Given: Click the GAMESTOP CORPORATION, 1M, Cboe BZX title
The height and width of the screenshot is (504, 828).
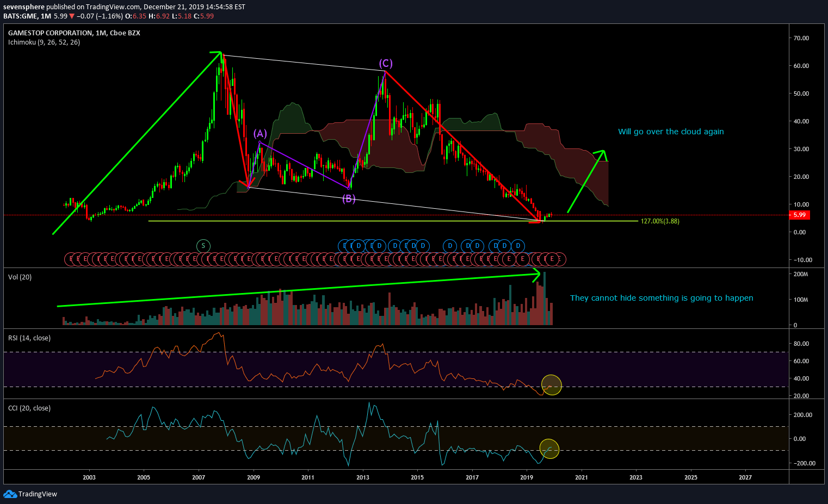Looking at the screenshot, I should (x=74, y=33).
